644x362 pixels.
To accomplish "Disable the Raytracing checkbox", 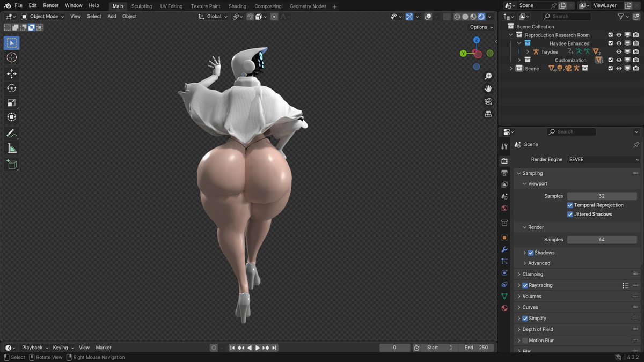I will (x=525, y=285).
